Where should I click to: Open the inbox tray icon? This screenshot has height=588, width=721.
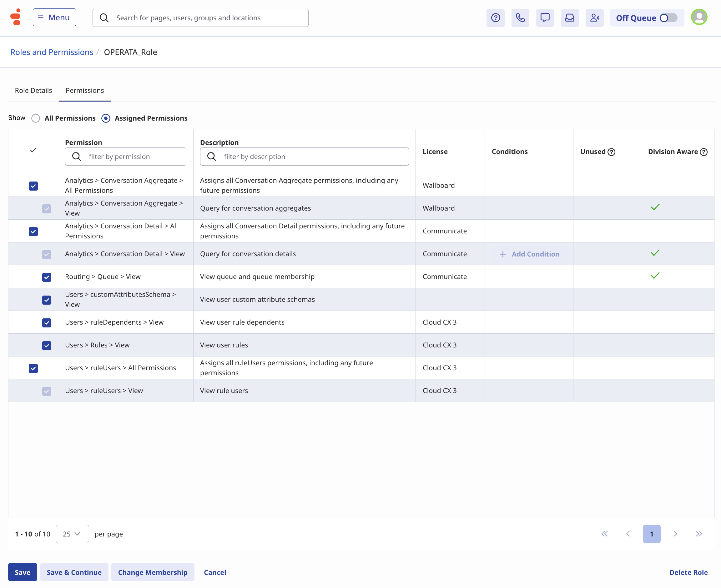coord(569,17)
